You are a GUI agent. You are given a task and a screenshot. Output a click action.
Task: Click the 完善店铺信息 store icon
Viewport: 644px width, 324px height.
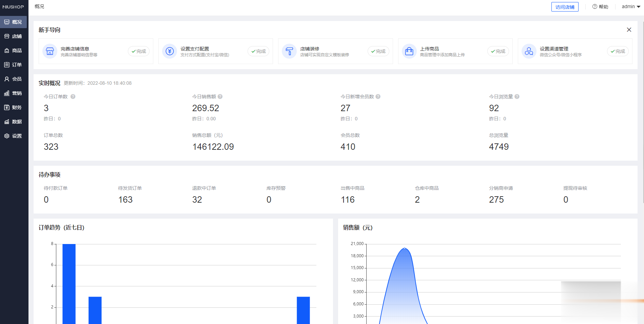point(50,51)
